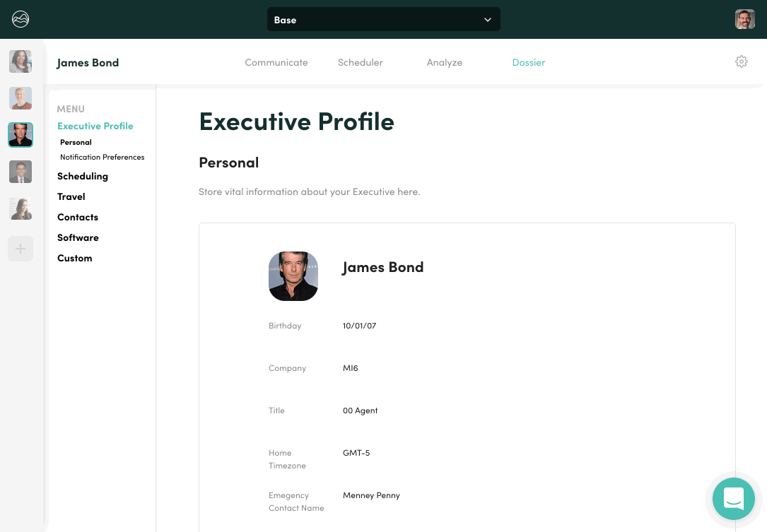Click the Title field label
767x532 pixels.
click(276, 410)
